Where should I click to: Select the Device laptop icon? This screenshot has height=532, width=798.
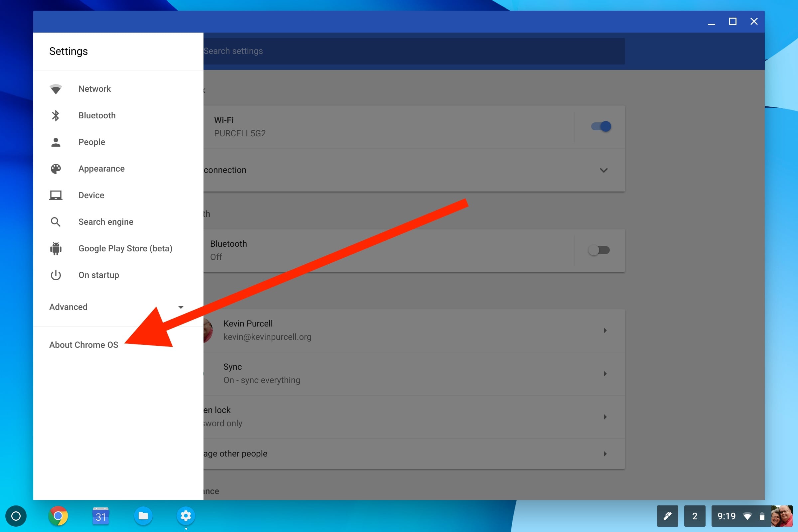coord(56,195)
